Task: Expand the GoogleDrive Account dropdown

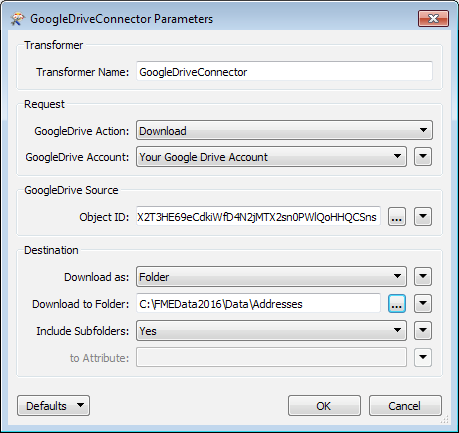Action: [271, 157]
